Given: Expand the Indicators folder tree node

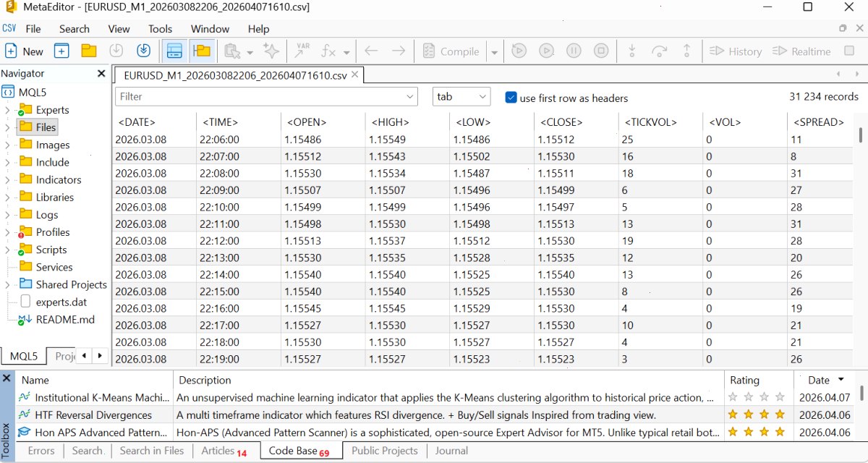Looking at the screenshot, I should click(x=7, y=180).
